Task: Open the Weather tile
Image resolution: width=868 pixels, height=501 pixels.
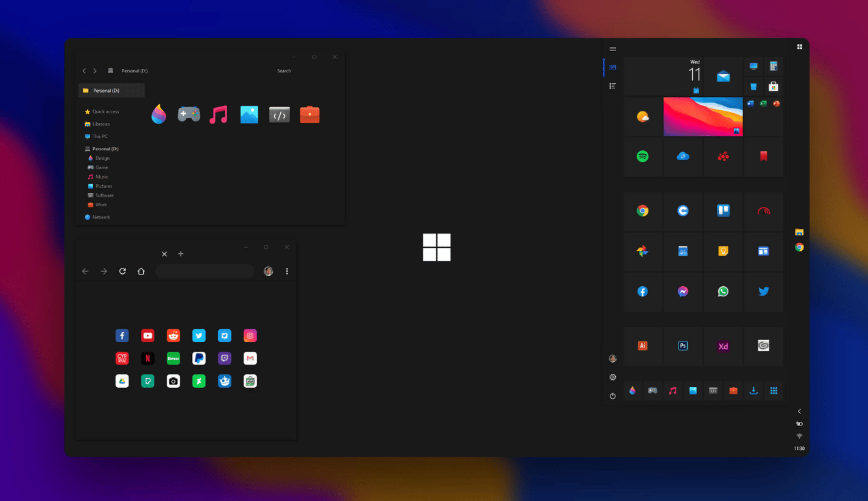Action: (x=643, y=116)
